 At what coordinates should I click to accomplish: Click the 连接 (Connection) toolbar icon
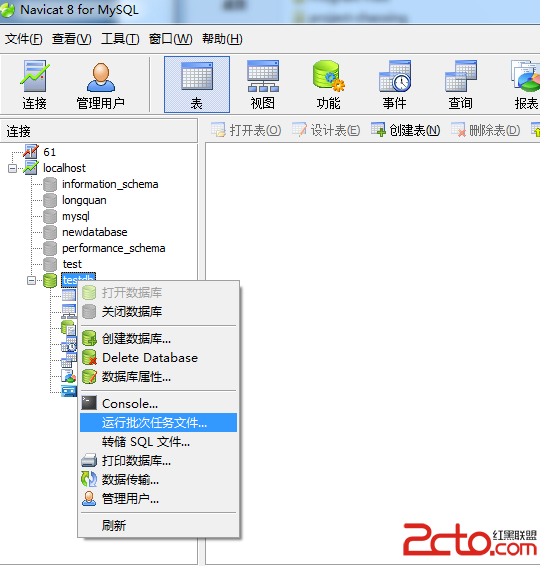click(34, 85)
